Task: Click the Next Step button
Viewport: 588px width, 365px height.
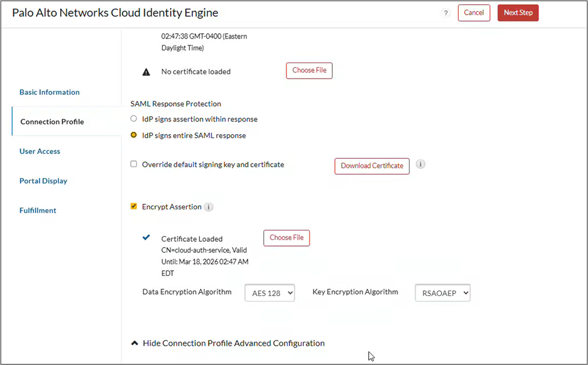Action: [x=518, y=13]
